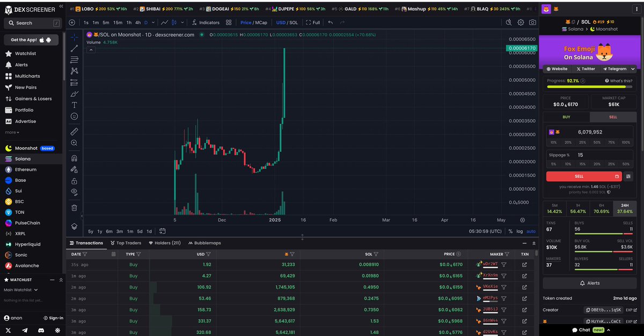This screenshot has height=336, width=644.
Task: Toggle magnet mode for drawings
Action: (74, 158)
